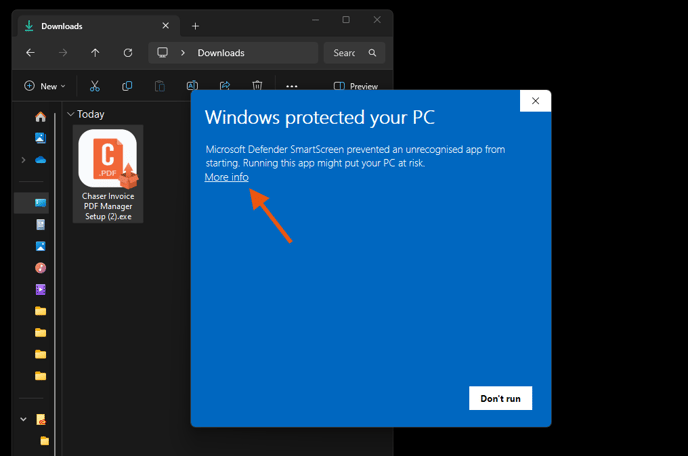Screen dimensions: 688x456
Task: Refresh the Downloads folder
Action: [128, 53]
